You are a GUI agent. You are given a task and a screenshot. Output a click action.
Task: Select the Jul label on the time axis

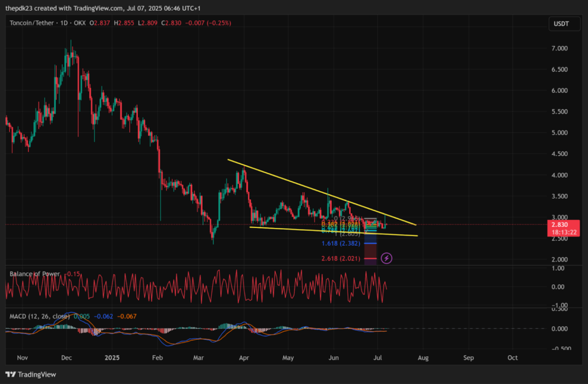[x=378, y=357]
